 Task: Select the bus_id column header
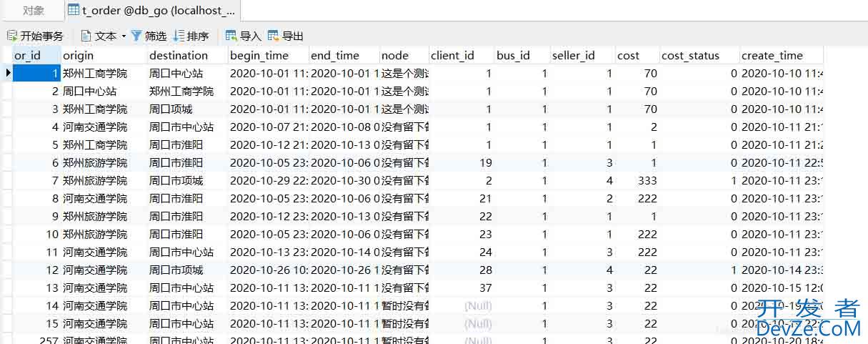pos(522,55)
